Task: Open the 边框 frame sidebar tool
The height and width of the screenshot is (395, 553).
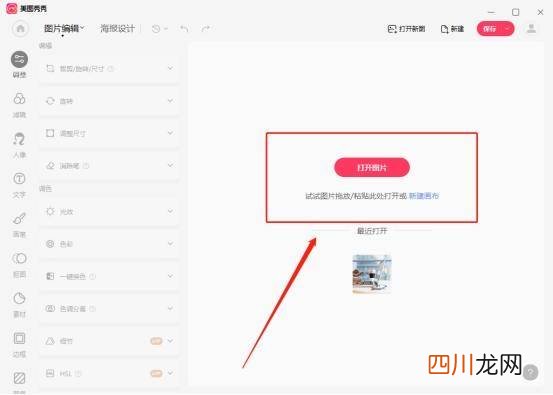Action: point(19,345)
